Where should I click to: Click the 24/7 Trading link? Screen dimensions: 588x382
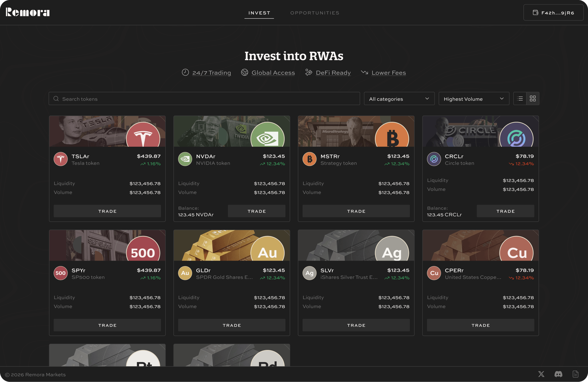pos(211,73)
